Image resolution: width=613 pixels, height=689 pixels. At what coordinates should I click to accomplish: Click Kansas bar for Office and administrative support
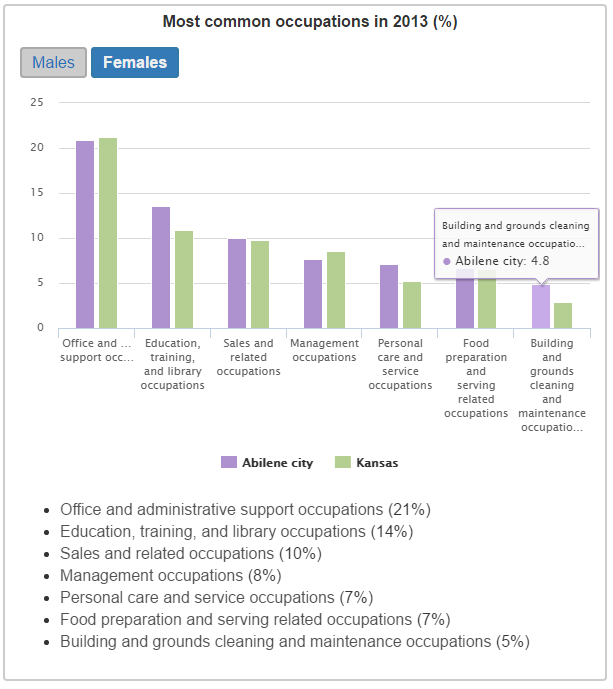pyautogui.click(x=108, y=233)
